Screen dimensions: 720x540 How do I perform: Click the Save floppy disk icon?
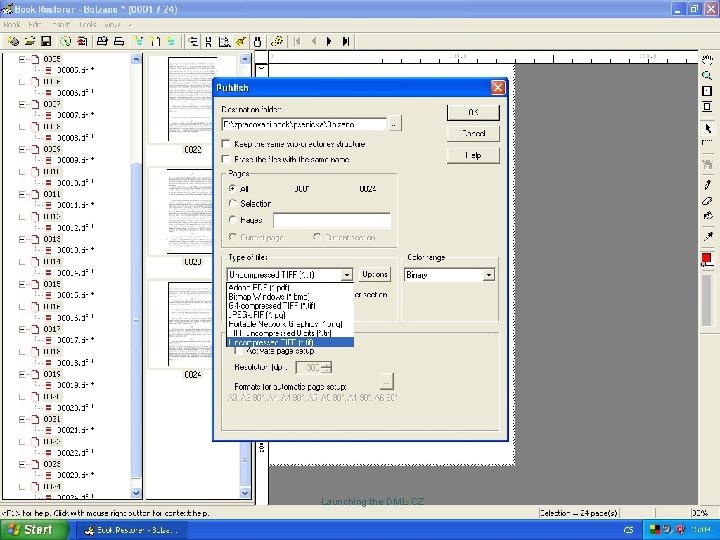point(46,41)
